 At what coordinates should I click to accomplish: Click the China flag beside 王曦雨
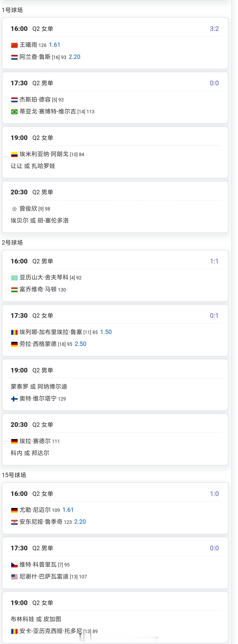(14, 45)
